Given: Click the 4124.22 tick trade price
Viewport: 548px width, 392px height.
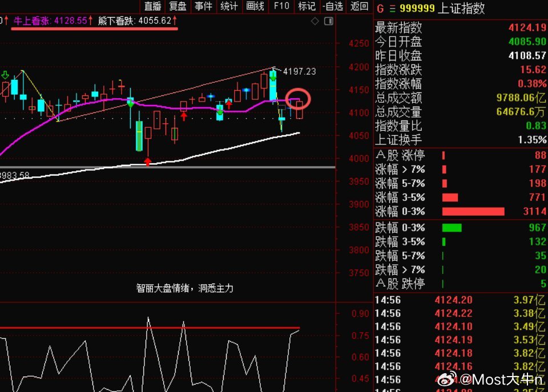Looking at the screenshot, I should click(x=453, y=313).
